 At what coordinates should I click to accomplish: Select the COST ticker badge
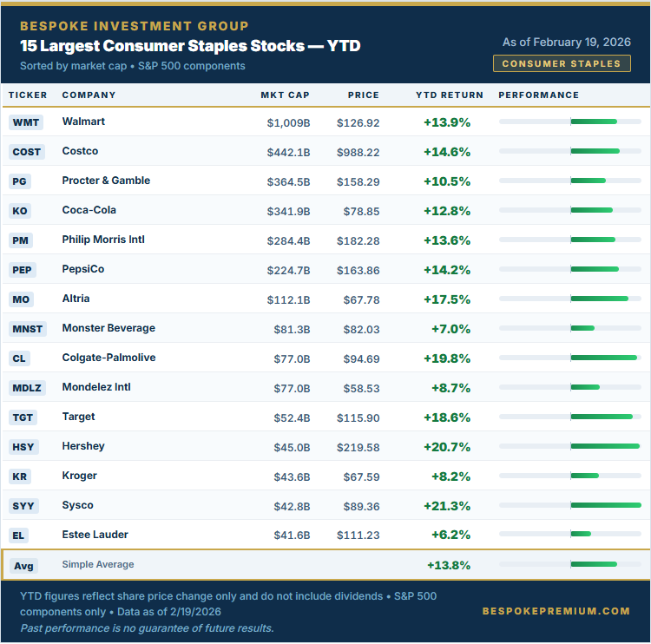point(26,152)
